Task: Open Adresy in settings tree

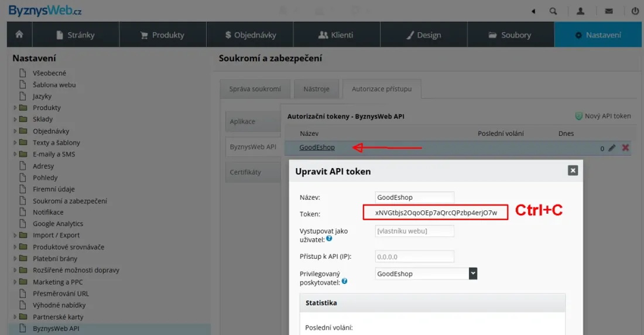Action: point(43,166)
